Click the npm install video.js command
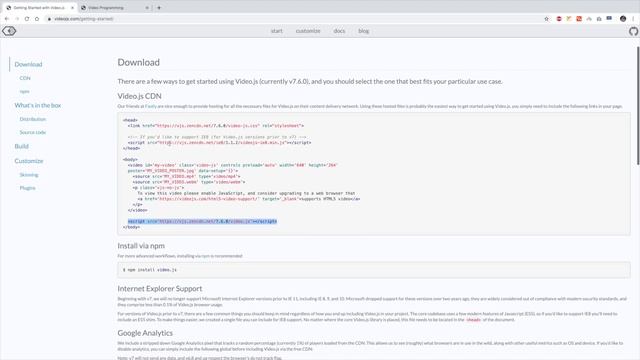The image size is (640, 360). 152,270
